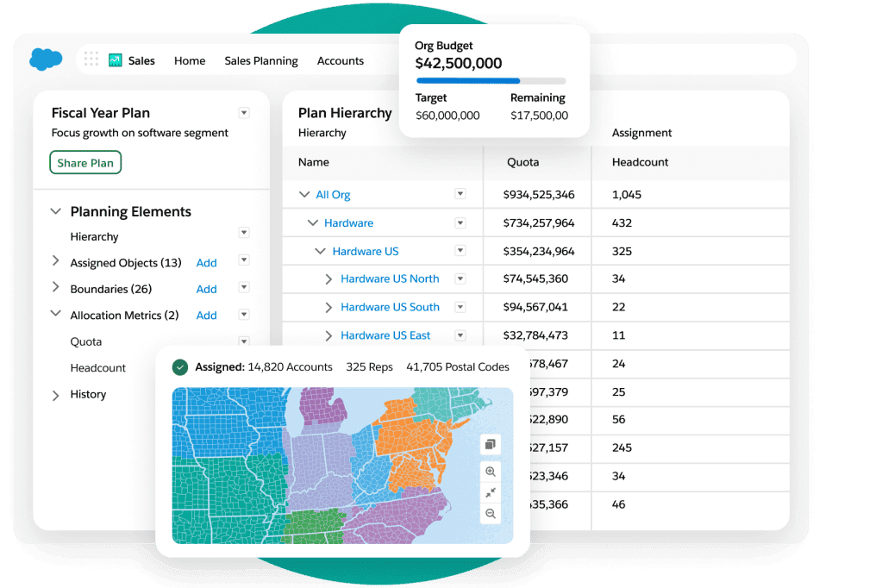Switch to the Accounts tab
This screenshot has width=882, height=588.
pos(340,61)
